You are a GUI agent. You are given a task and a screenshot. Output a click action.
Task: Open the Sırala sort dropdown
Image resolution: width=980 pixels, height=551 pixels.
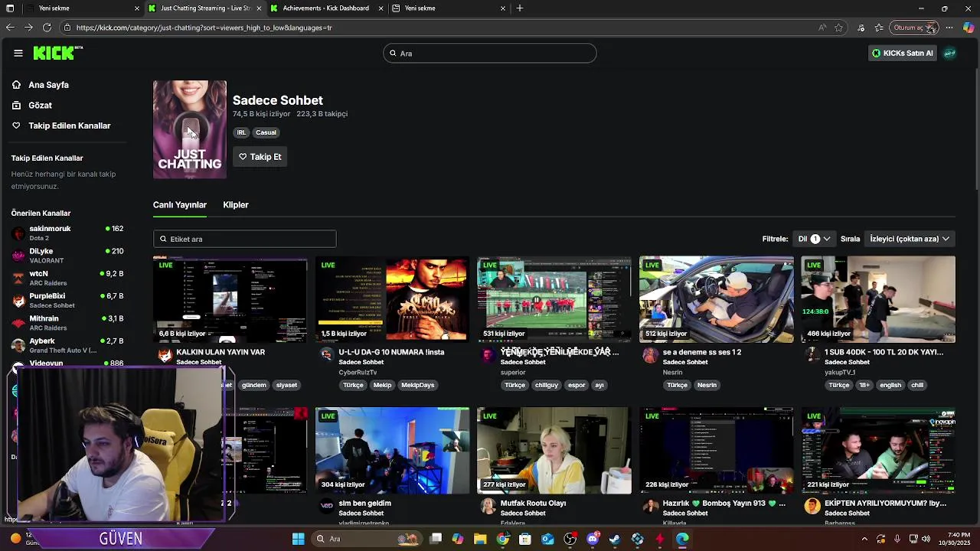coord(909,239)
